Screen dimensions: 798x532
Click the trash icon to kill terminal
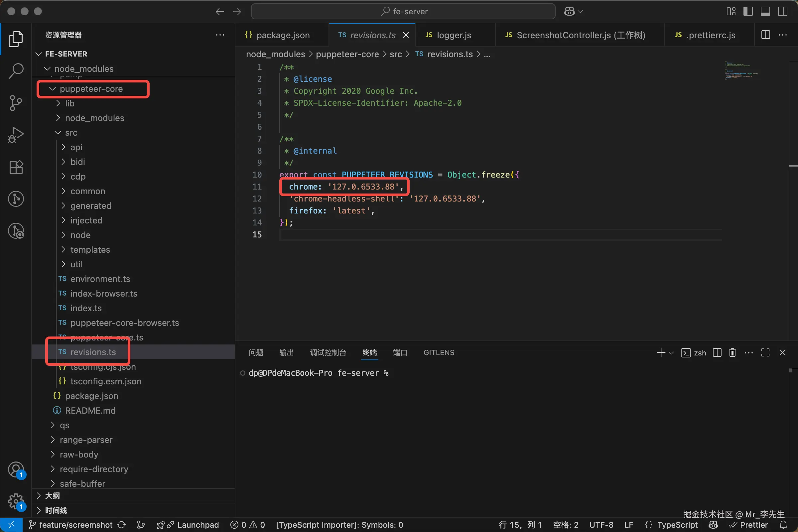[x=732, y=352]
